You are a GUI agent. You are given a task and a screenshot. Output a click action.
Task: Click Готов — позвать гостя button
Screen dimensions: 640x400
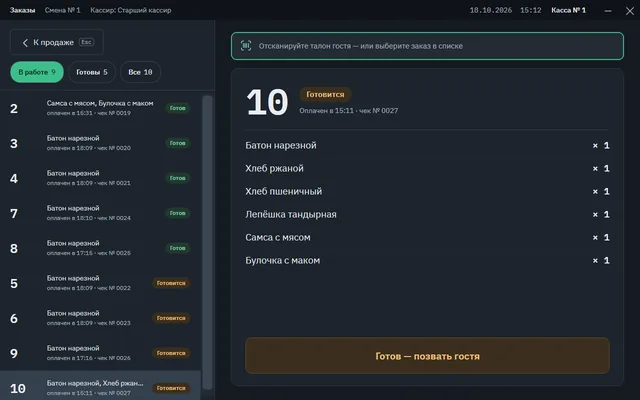pyautogui.click(x=427, y=356)
